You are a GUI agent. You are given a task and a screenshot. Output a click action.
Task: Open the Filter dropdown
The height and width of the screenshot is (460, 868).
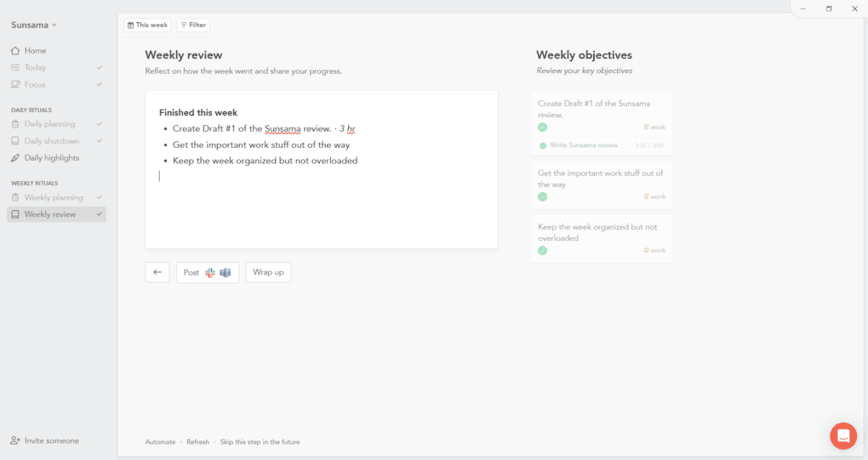193,26
